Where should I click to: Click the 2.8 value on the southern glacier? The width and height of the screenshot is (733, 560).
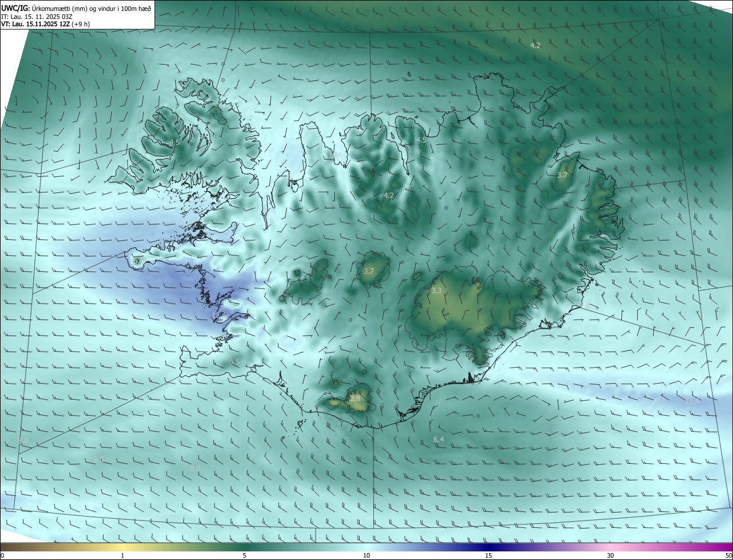[355, 398]
